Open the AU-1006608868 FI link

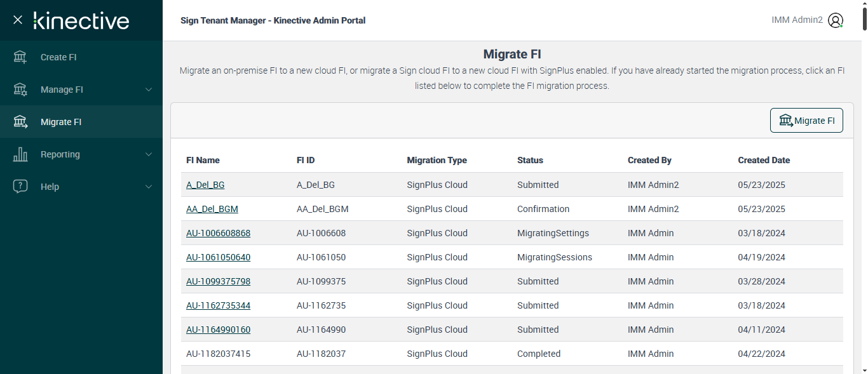218,233
